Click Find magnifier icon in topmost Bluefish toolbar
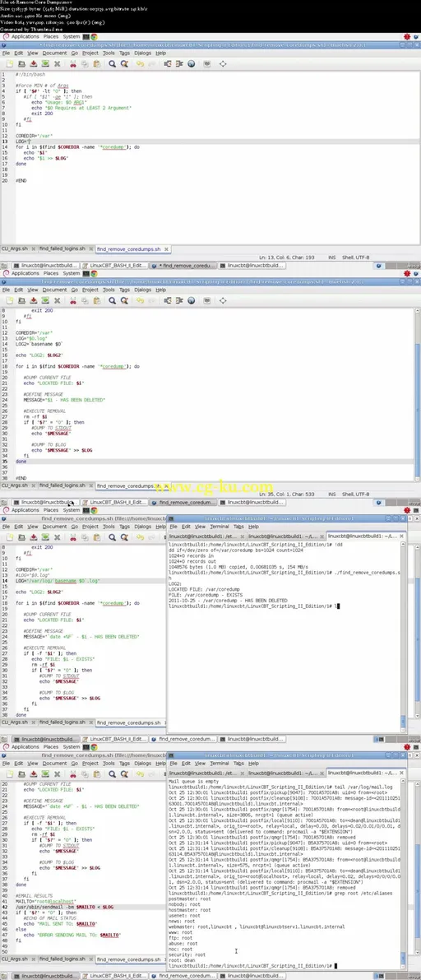This screenshot has width=421, height=980. [113, 63]
